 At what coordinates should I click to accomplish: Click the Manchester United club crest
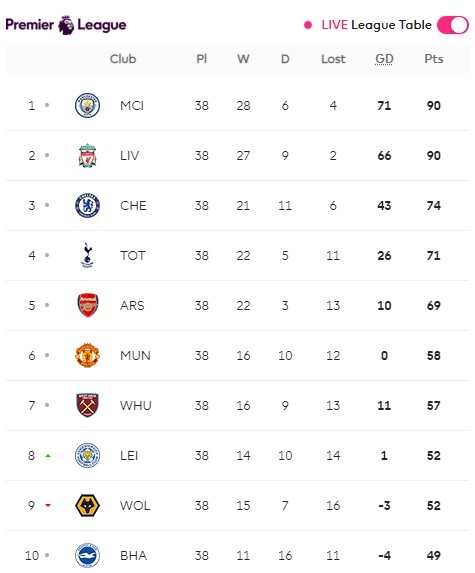coord(87,355)
